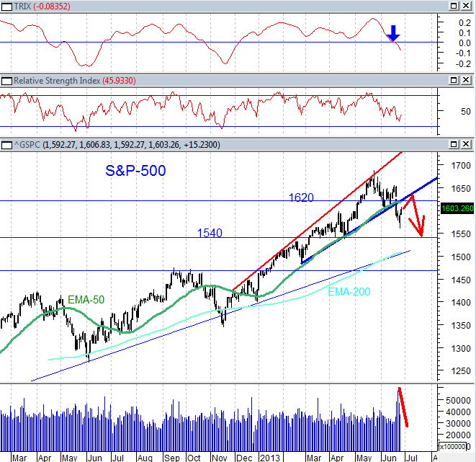This screenshot has width=476, height=462.
Task: Select the 1540 support level label
Action: click(x=210, y=234)
